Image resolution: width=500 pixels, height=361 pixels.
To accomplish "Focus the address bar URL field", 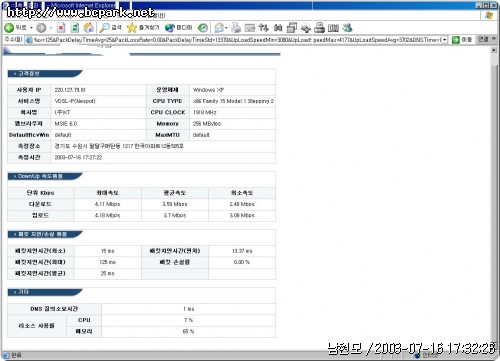I will tap(238, 40).
